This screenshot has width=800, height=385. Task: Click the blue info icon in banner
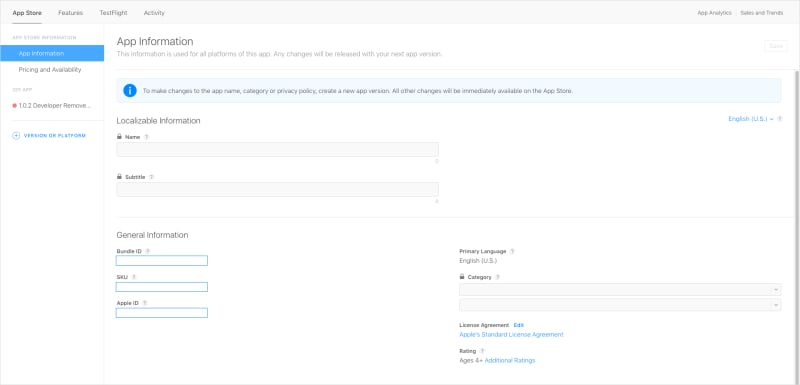[x=130, y=91]
